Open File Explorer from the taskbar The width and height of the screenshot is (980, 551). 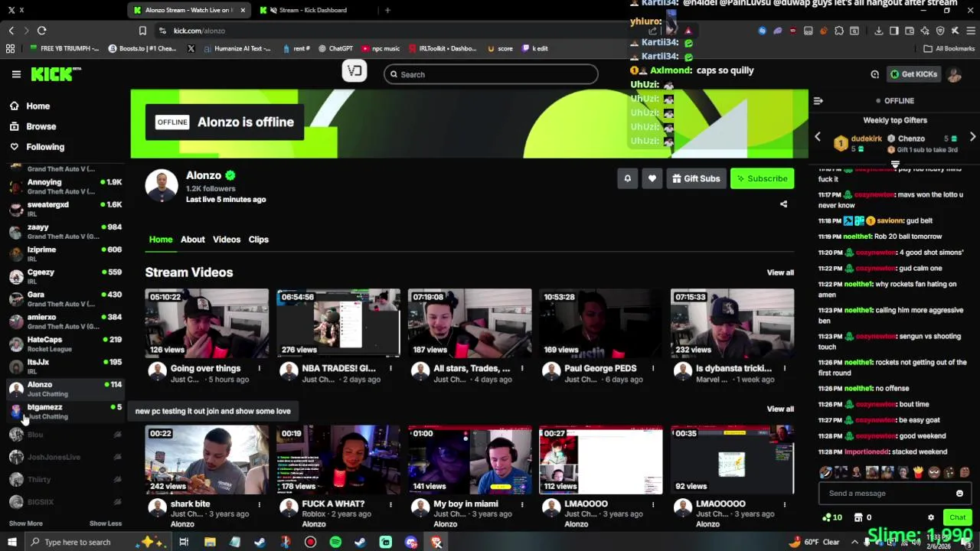(209, 542)
